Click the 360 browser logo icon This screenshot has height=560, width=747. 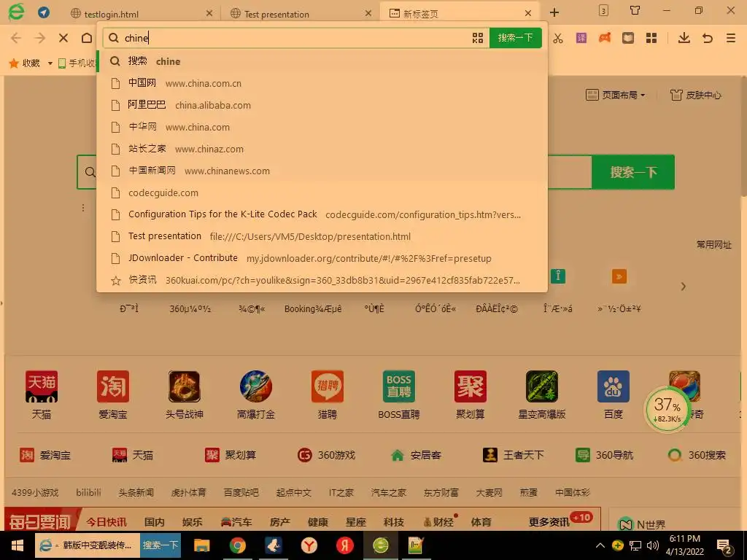pos(16,12)
